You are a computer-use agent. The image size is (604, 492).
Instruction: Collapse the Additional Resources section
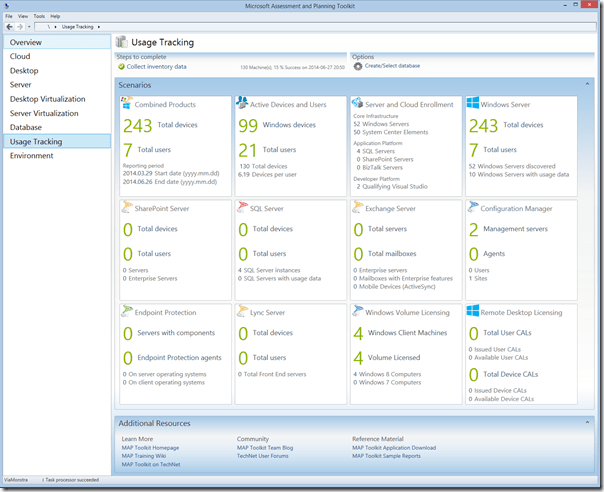pyautogui.click(x=591, y=424)
